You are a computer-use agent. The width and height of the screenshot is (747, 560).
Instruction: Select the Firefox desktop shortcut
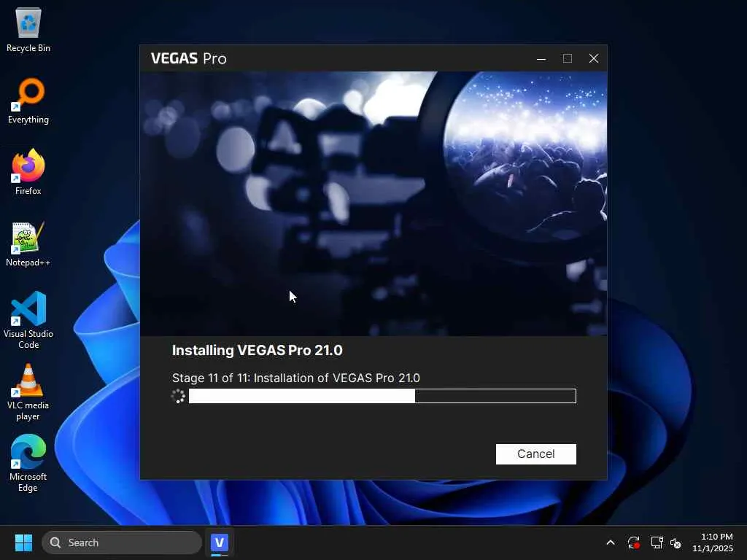click(28, 172)
